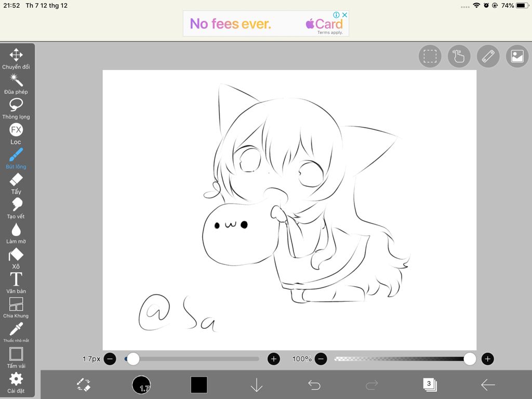This screenshot has height=399, width=532.
Task: Open the Apple Card advertisement banner
Action: 265,23
